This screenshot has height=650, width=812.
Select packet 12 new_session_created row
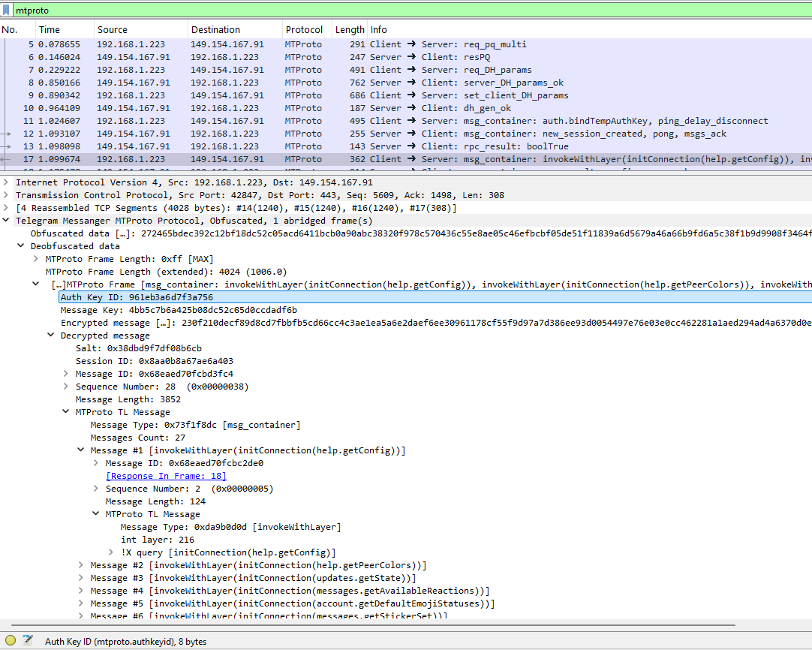pyautogui.click(x=406, y=134)
